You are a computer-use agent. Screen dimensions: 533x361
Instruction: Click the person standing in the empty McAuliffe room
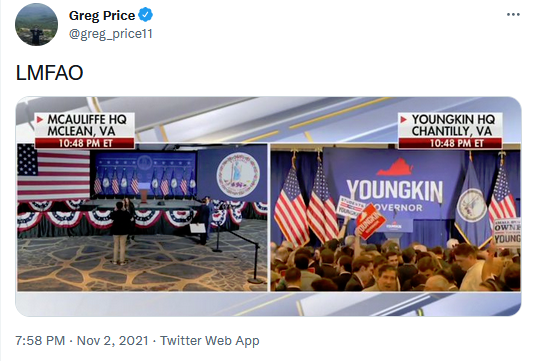click(120, 233)
